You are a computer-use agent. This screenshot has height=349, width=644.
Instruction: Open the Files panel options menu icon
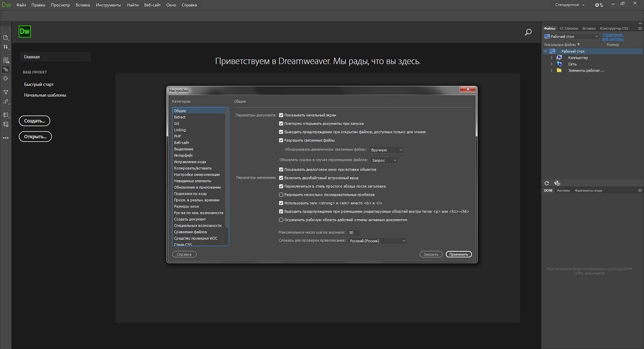click(639, 29)
